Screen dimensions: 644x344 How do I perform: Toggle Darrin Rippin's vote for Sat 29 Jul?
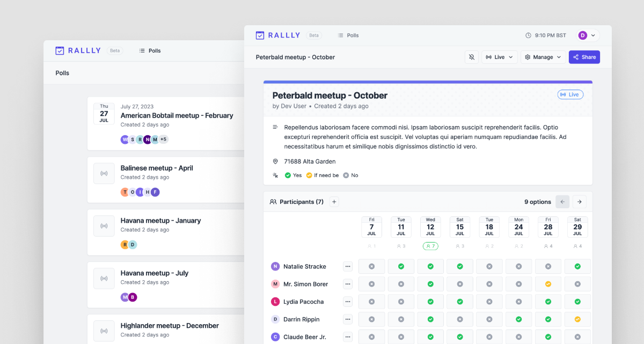coord(577,319)
